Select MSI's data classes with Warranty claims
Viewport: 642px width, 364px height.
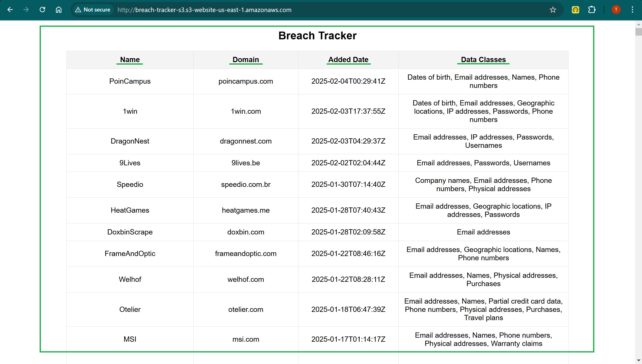(x=483, y=339)
